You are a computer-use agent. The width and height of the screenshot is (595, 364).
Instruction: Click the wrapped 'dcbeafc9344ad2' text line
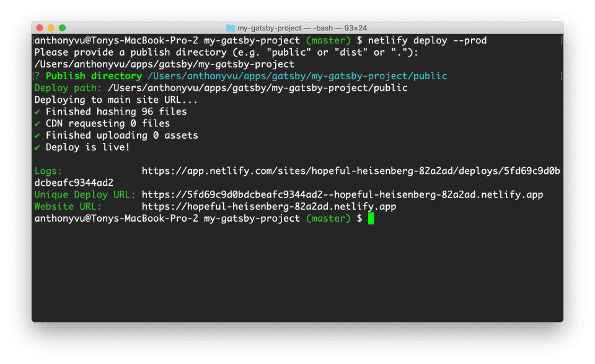[74, 183]
